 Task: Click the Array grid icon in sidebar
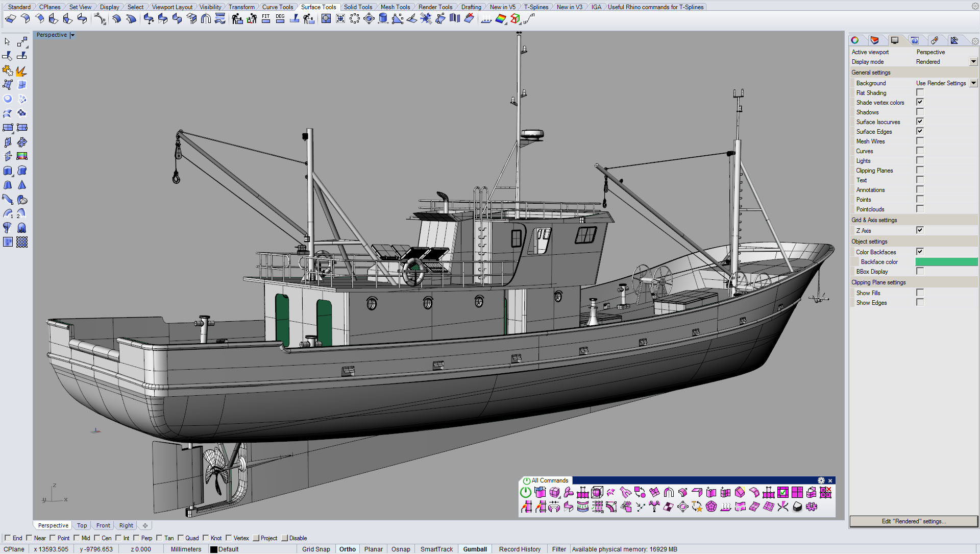click(22, 242)
